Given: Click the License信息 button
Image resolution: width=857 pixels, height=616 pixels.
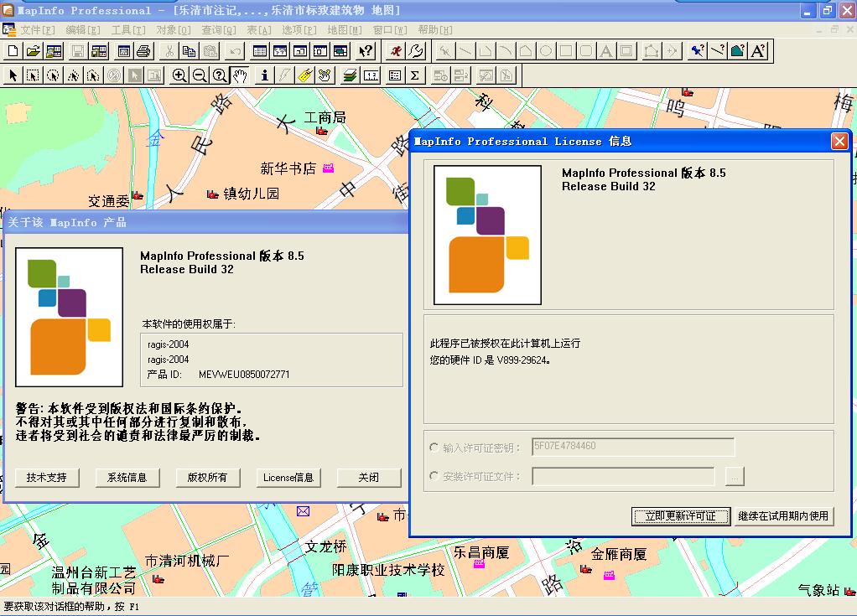Looking at the screenshot, I should pos(288,477).
